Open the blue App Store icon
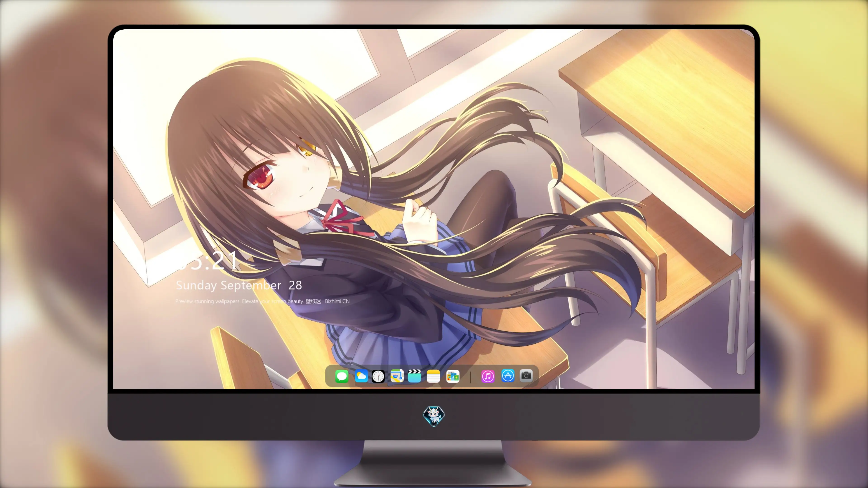The image size is (868, 488). [x=508, y=375]
